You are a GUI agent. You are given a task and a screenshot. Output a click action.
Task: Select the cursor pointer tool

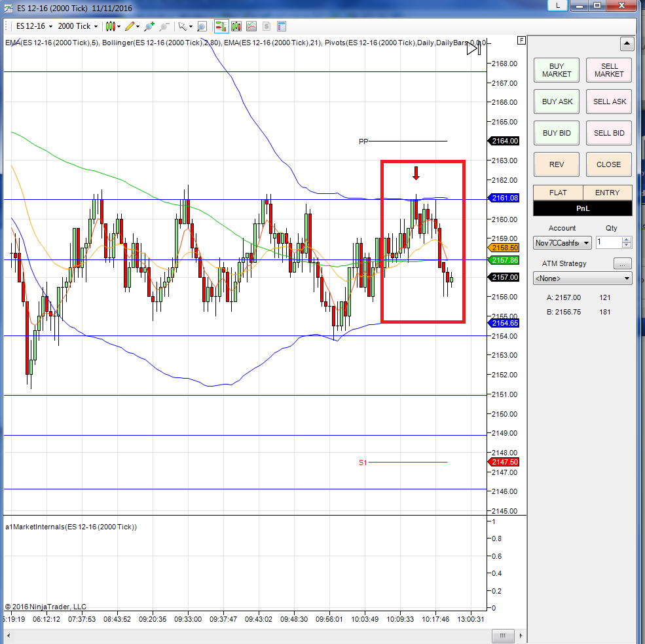182,27
